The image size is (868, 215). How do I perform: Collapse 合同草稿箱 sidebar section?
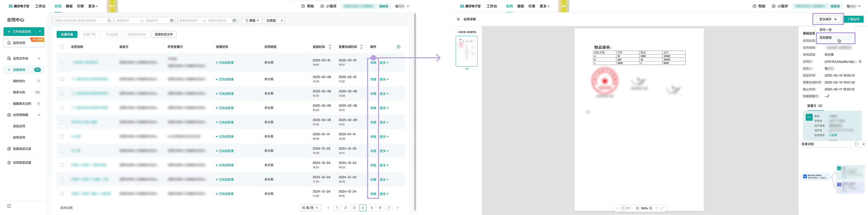click(x=39, y=115)
